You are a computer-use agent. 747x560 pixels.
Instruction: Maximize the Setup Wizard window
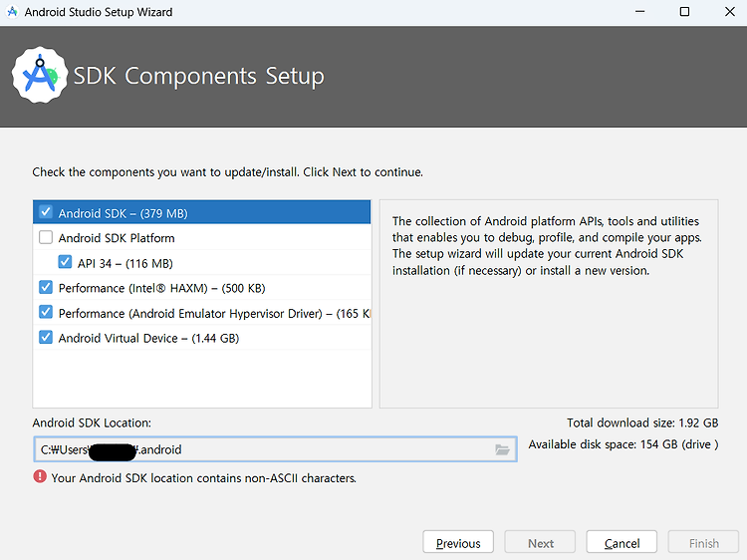684,11
